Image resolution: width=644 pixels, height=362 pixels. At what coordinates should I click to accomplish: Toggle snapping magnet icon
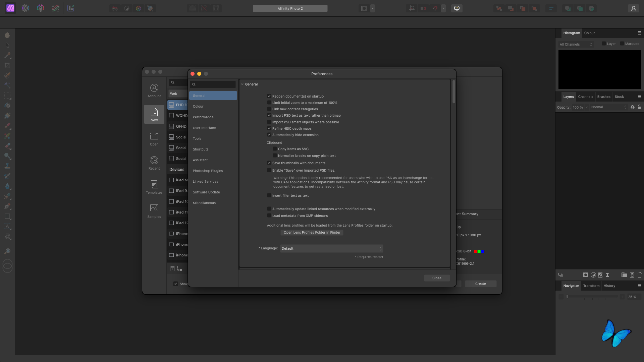pos(435,8)
